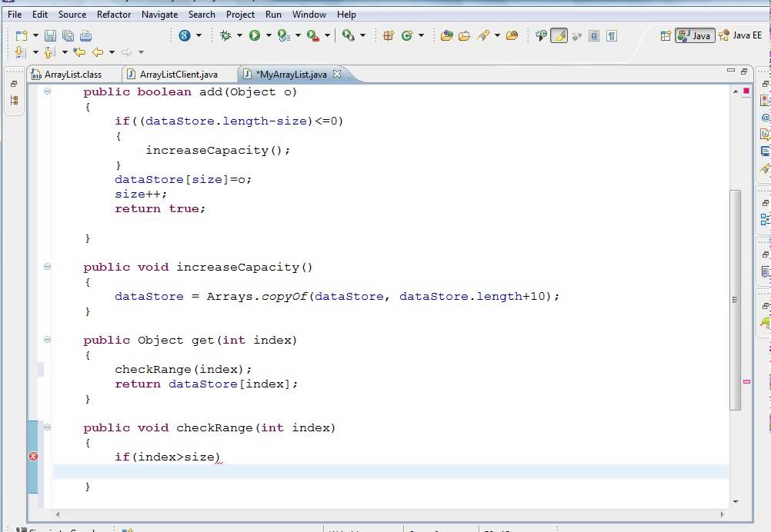Screen dimensions: 771x532
Task: Click the Open Type icon
Action: point(446,35)
